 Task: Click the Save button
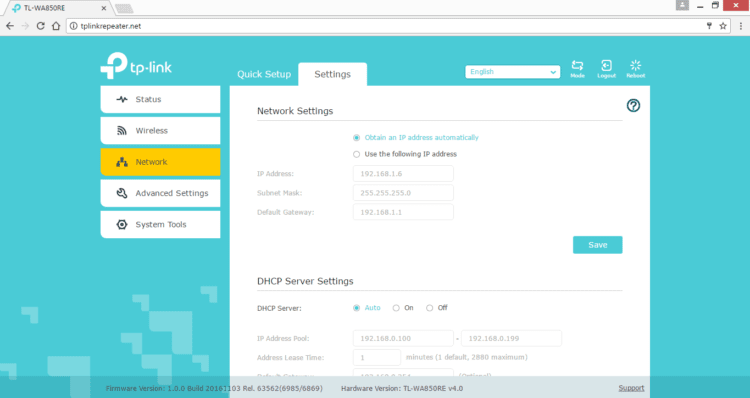coord(597,245)
